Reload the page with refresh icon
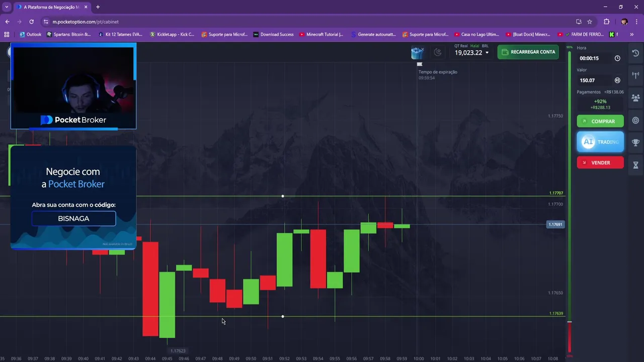Viewport: 644px width, 362px height. (31, 22)
